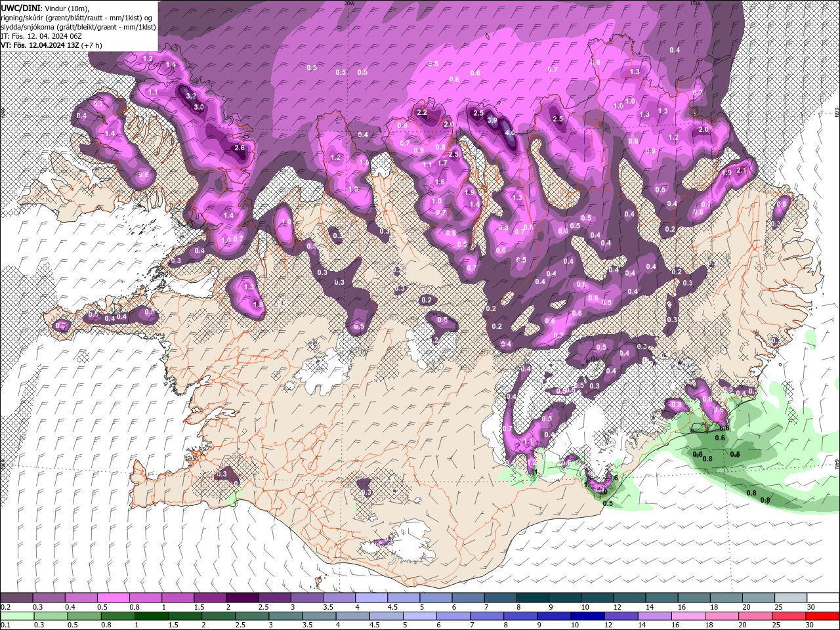Click upper legend light blue swatch starting at 4
The image size is (840, 630).
pos(371,598)
